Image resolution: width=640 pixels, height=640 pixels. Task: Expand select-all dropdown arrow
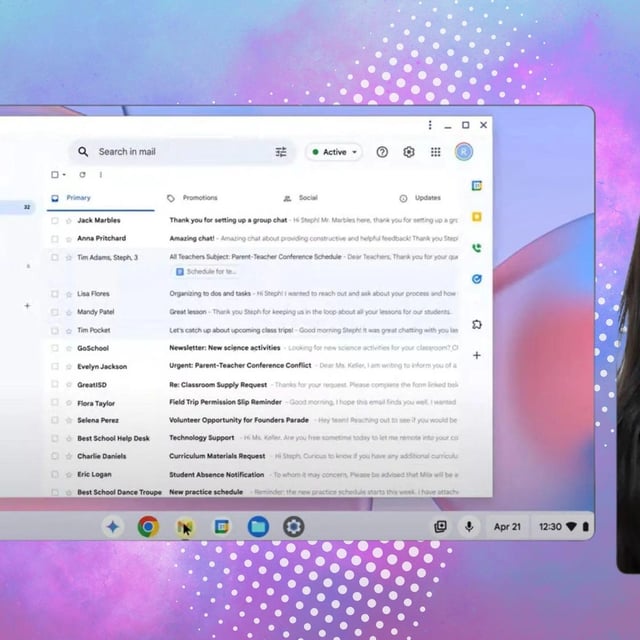pos(64,175)
